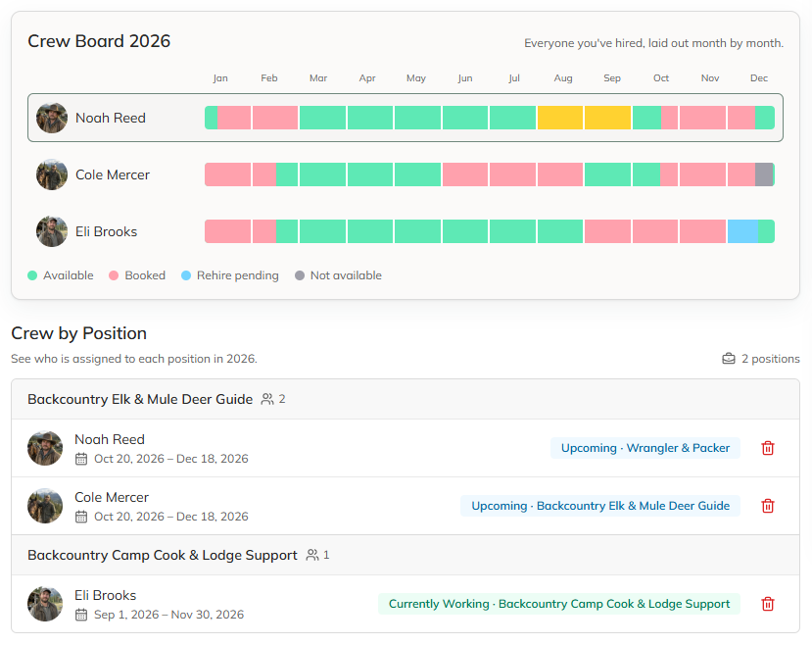Click Noah Reed's yellow August block
The height and width of the screenshot is (645, 812).
click(x=560, y=118)
